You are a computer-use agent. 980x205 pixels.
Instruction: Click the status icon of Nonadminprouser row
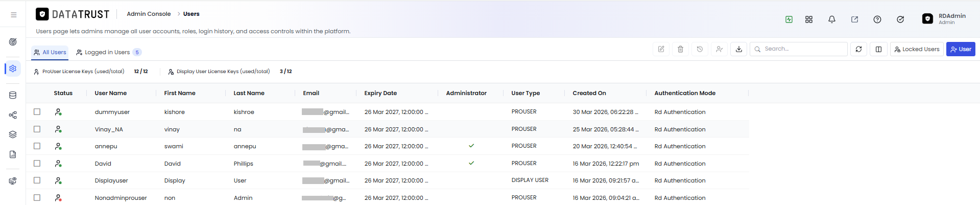tap(58, 198)
